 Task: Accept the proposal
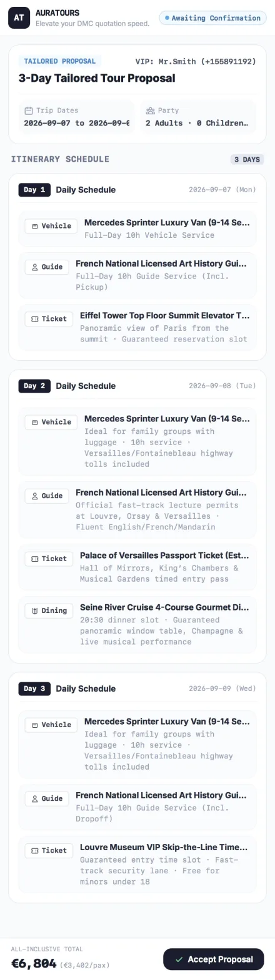click(214, 959)
